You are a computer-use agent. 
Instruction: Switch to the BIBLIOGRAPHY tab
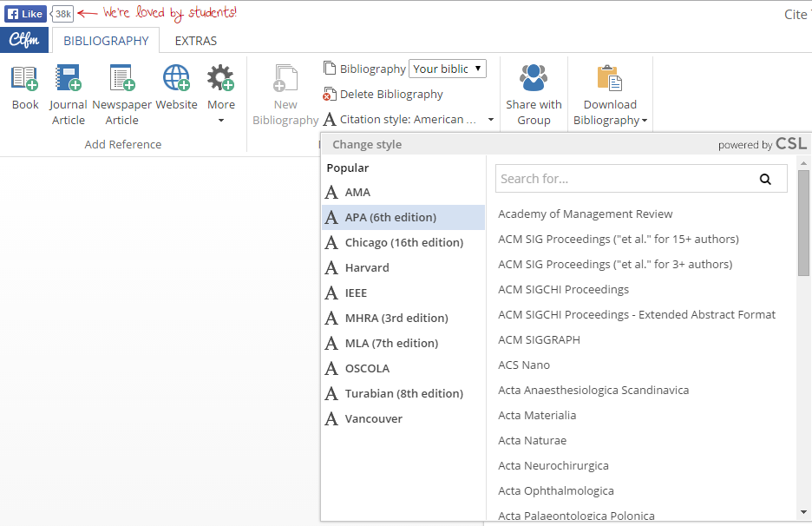tap(106, 41)
